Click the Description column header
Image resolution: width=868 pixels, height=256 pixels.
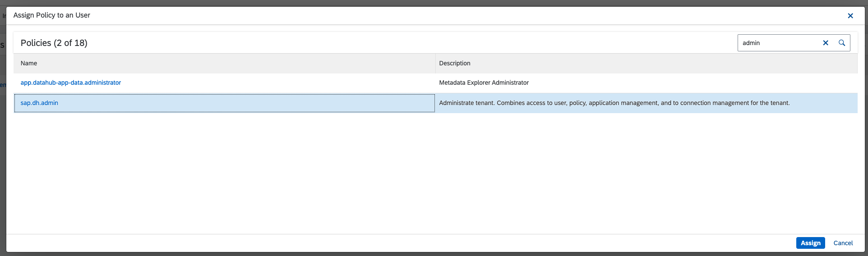point(454,63)
